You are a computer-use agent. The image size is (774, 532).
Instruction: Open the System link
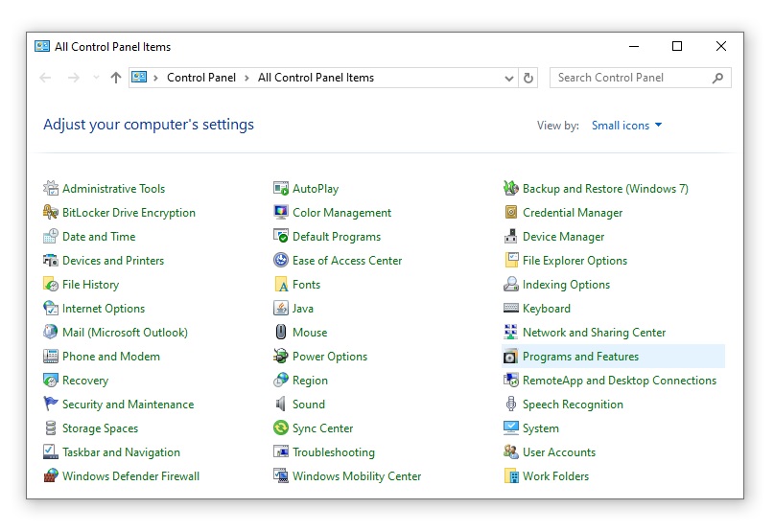point(541,428)
